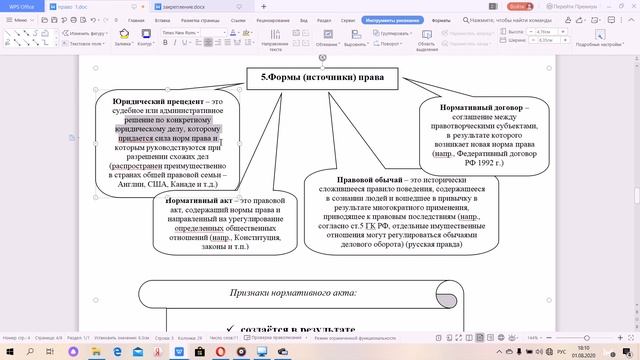Save document with the floppy disk icon
Screen dimensions: 640x360
[54, 20]
